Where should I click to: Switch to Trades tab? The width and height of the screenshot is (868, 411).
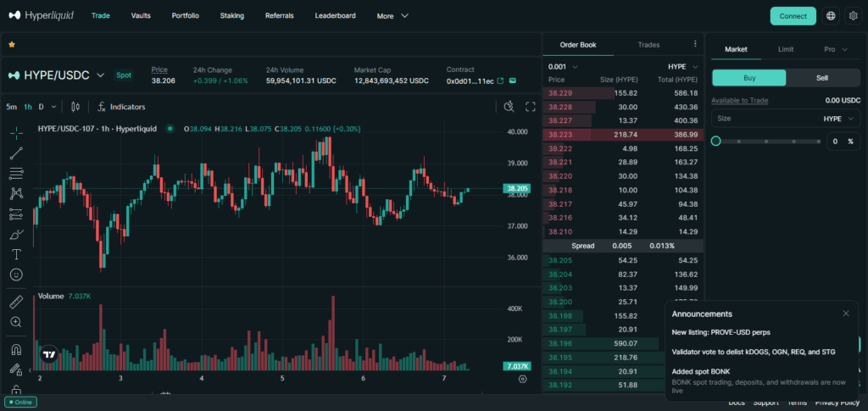coord(648,45)
